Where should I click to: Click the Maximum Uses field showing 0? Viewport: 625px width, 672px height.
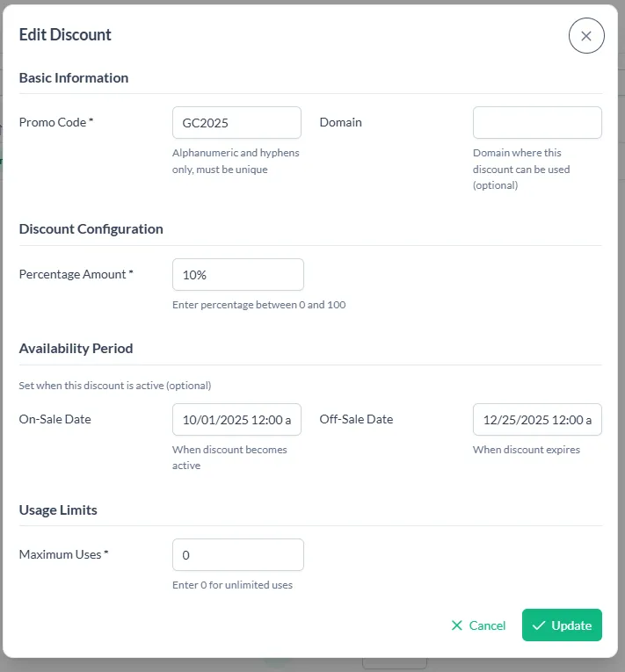[x=238, y=554]
